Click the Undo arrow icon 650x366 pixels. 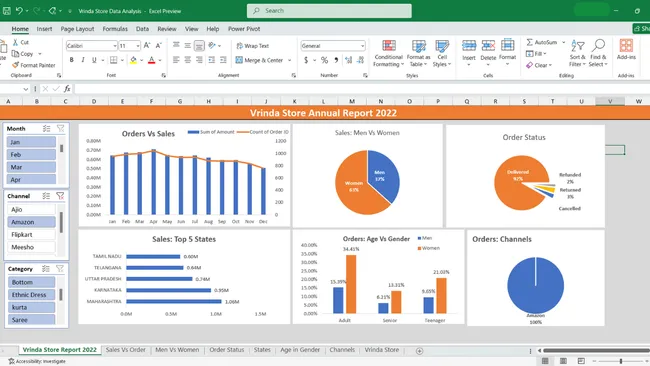[x=19, y=11]
